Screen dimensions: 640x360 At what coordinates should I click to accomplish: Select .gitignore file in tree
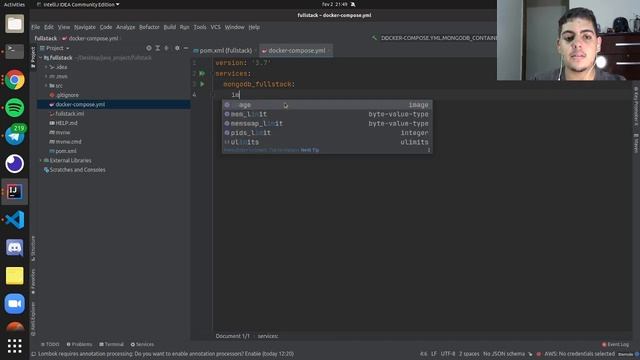pyautogui.click(x=67, y=95)
